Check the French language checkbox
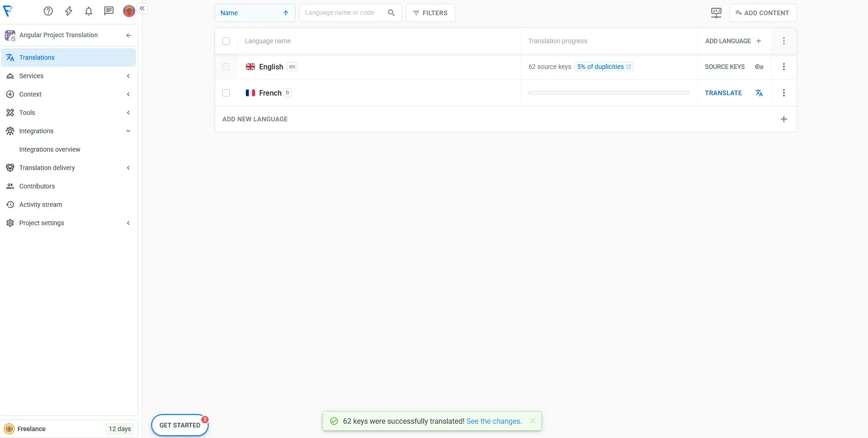The width and height of the screenshot is (868, 438). [x=226, y=93]
